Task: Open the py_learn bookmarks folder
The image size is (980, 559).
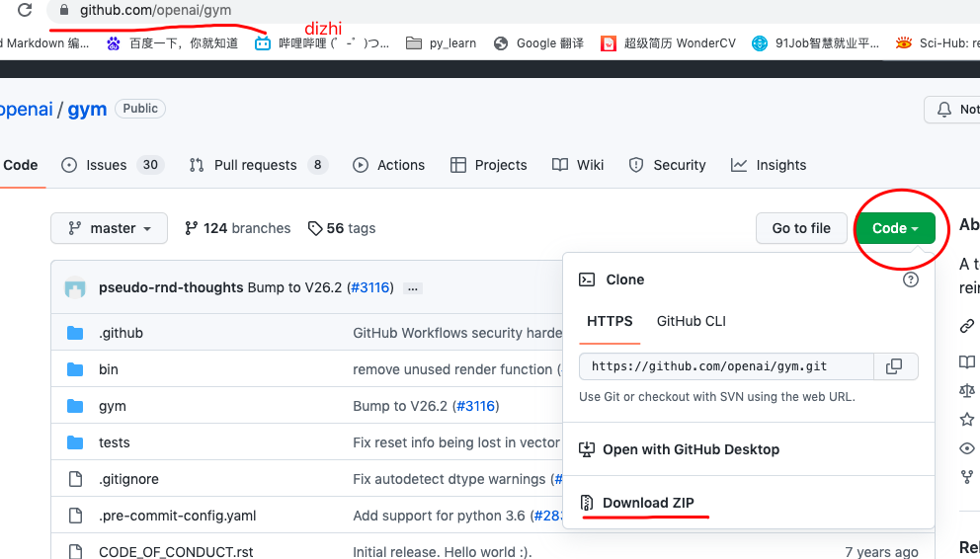Action: click(x=442, y=43)
